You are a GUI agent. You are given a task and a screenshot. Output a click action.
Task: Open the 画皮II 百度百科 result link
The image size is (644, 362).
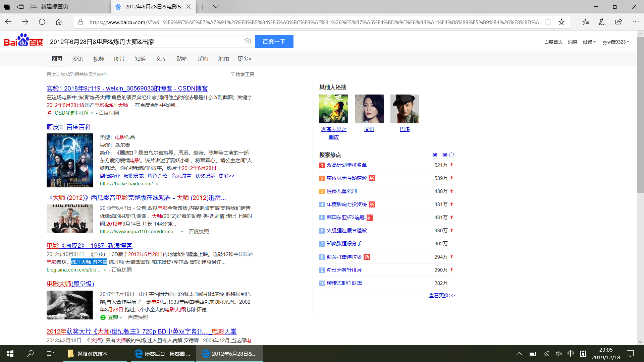click(69, 127)
